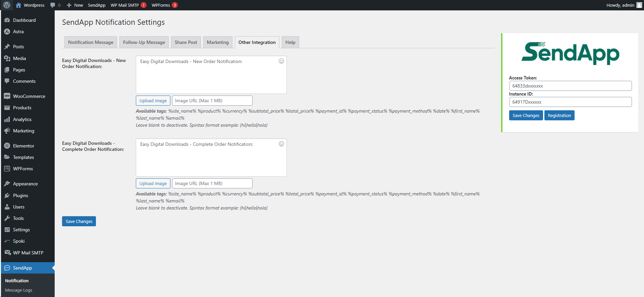
Task: Focus the Complete Order Notification message textarea
Action: coord(211,158)
